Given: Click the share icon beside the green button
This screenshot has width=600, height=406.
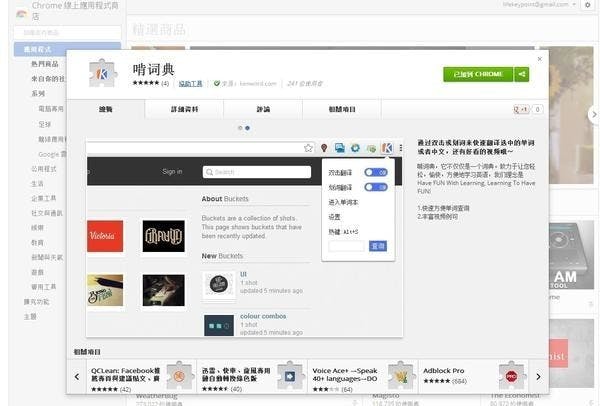Looking at the screenshot, I should [522, 74].
